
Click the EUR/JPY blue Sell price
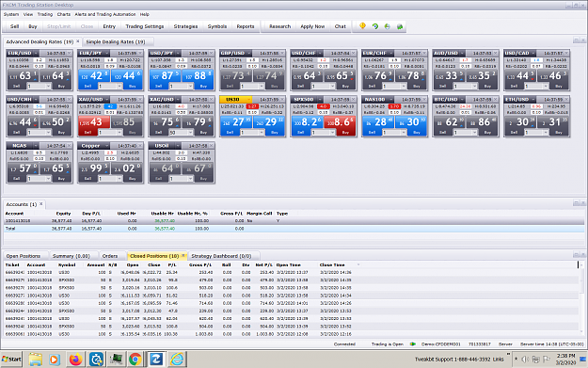94,76
